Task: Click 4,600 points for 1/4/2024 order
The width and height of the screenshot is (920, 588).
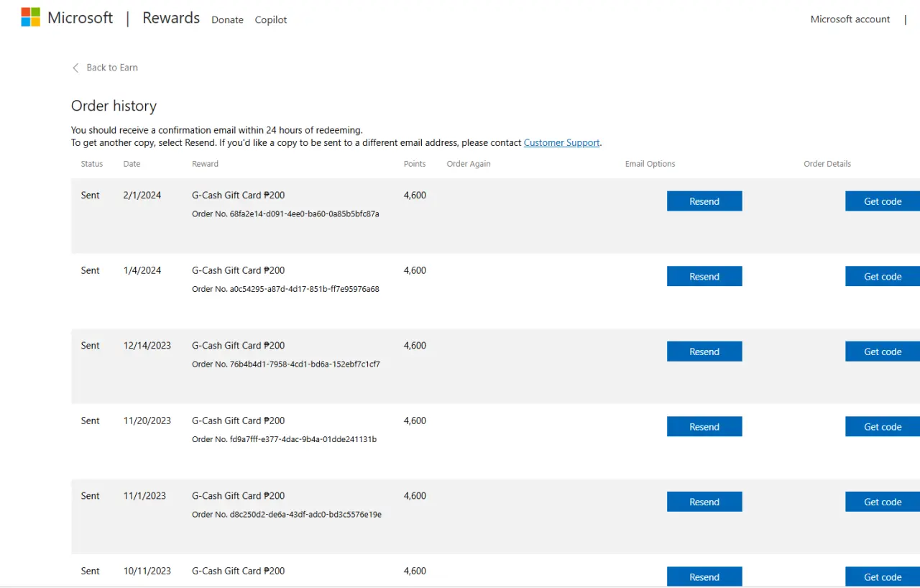Action: 415,271
